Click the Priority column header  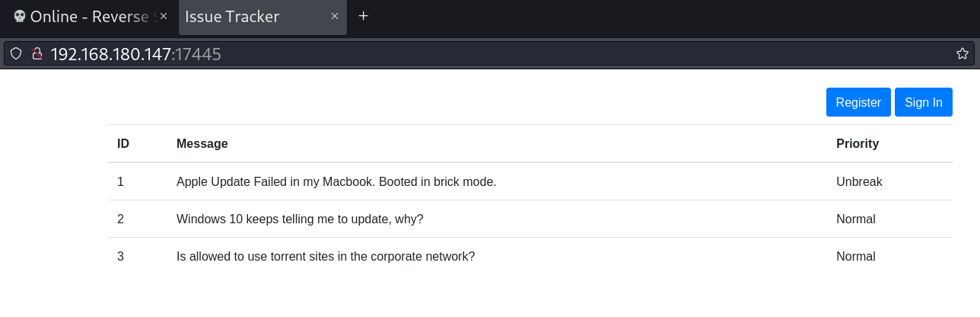click(x=857, y=143)
